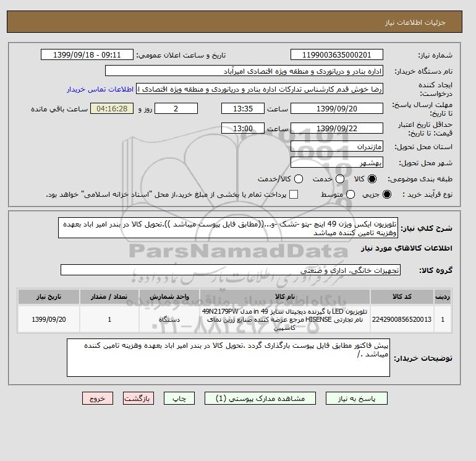Click the delivery city field 'بهشهر'
This screenshot has width=476, height=461.
click(337, 163)
